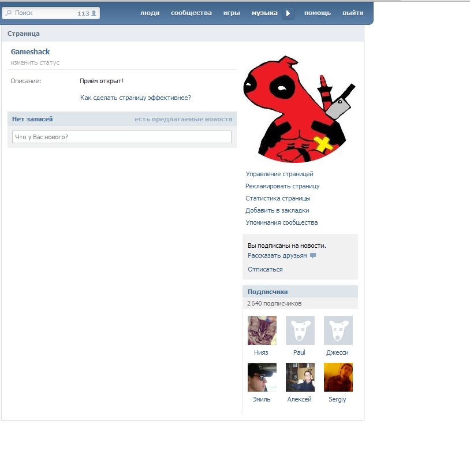Open the сообщества menu item

pos(191,13)
